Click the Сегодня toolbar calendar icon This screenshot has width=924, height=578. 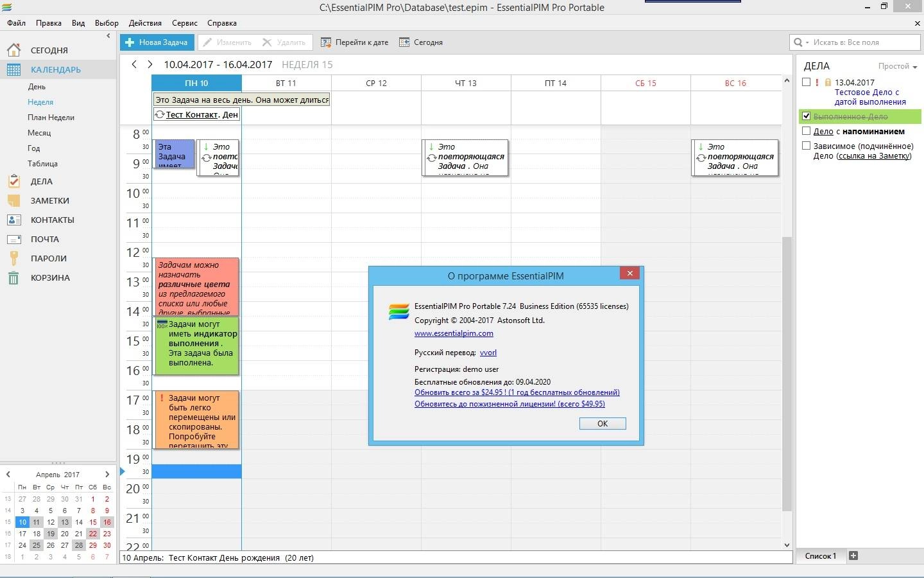(x=404, y=42)
